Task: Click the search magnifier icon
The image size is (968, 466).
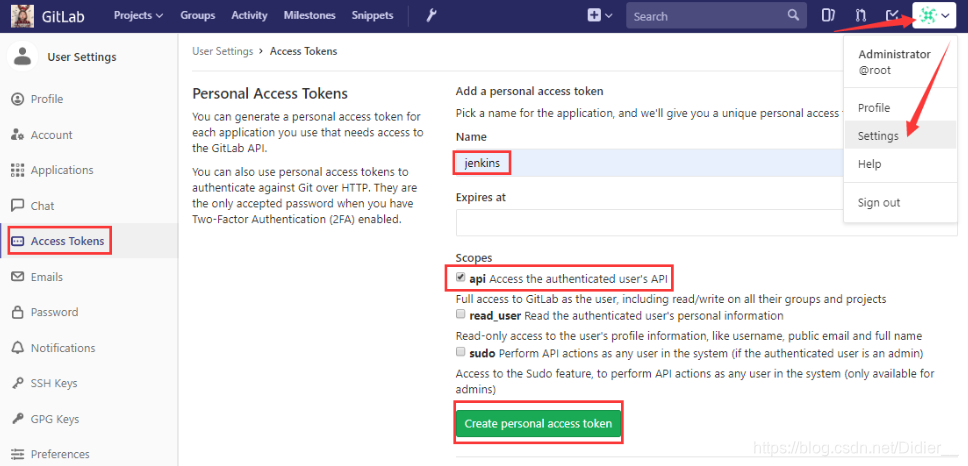Action: (x=793, y=15)
